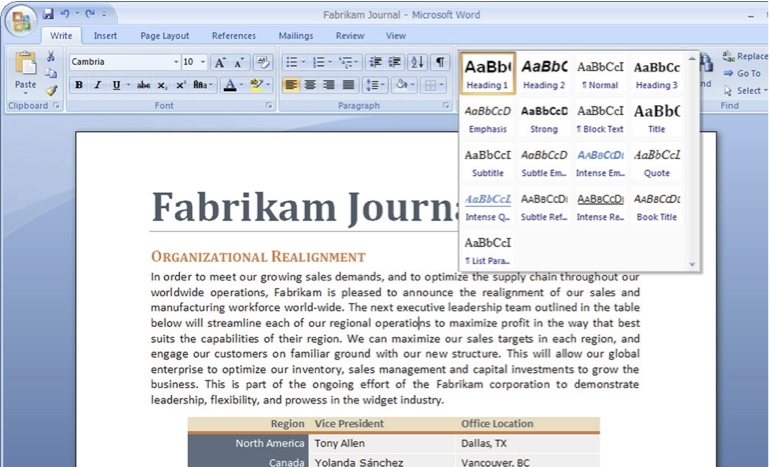Align text to the right

coord(329,85)
